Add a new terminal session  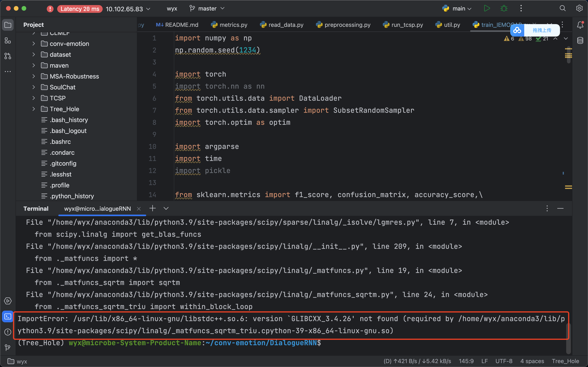click(x=152, y=208)
